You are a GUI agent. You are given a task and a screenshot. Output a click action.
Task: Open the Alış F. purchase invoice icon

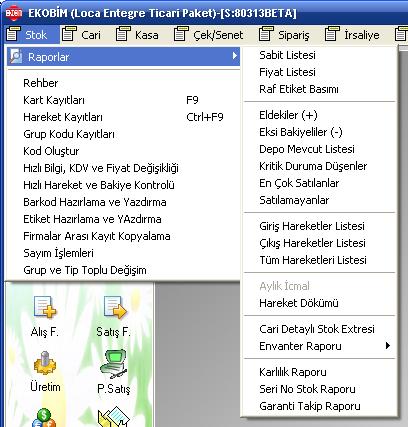(45, 307)
